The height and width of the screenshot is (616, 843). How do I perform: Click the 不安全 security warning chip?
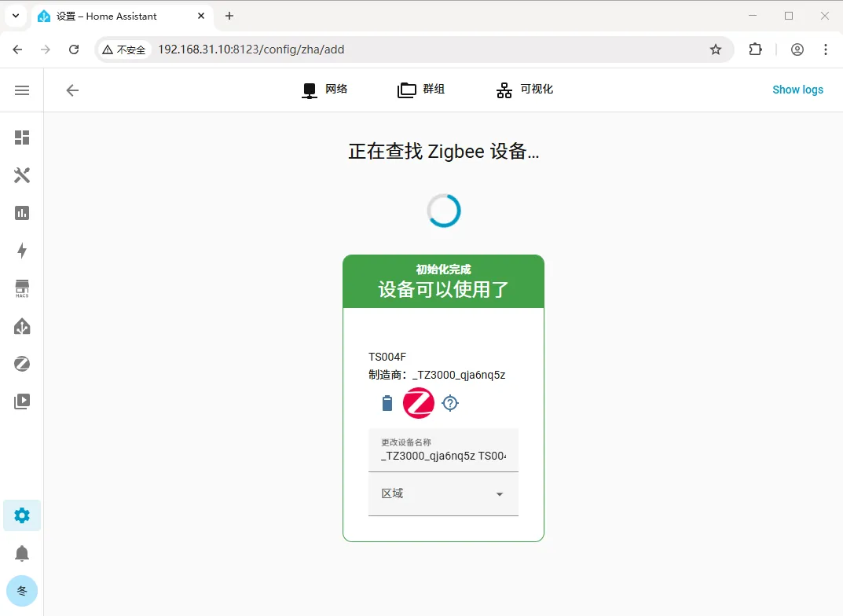click(123, 49)
